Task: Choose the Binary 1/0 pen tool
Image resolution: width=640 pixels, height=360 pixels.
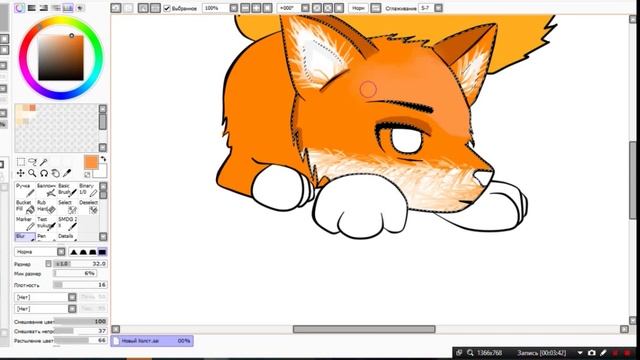Action: (88, 189)
